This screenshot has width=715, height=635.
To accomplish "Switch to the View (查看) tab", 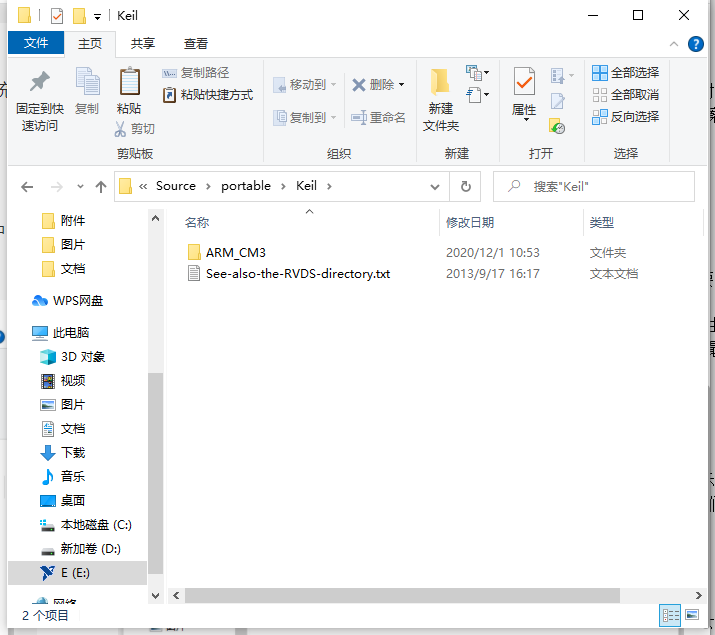I will point(196,44).
